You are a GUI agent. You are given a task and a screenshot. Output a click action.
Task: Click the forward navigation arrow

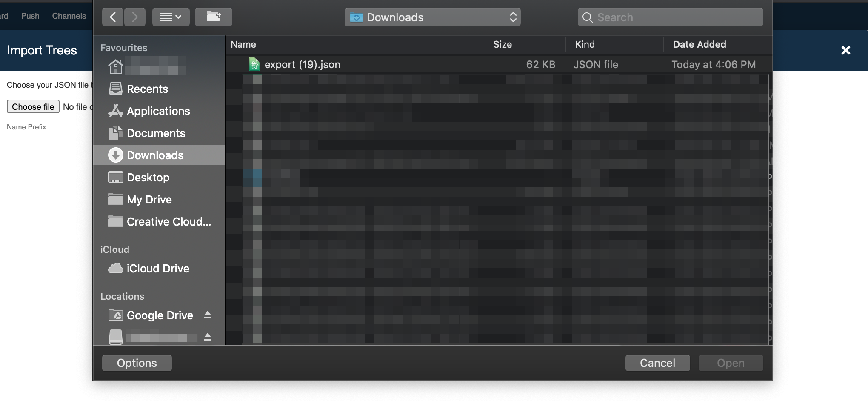point(135,17)
